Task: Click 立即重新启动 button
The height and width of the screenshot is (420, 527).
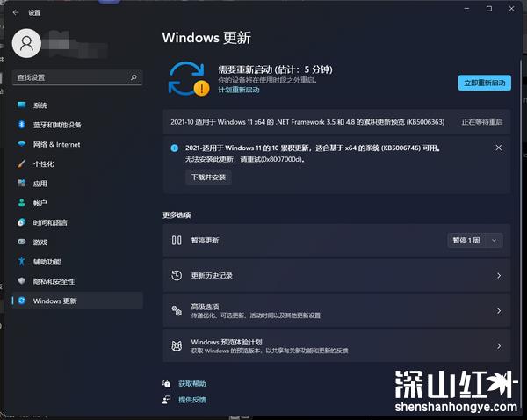Action: pyautogui.click(x=484, y=83)
